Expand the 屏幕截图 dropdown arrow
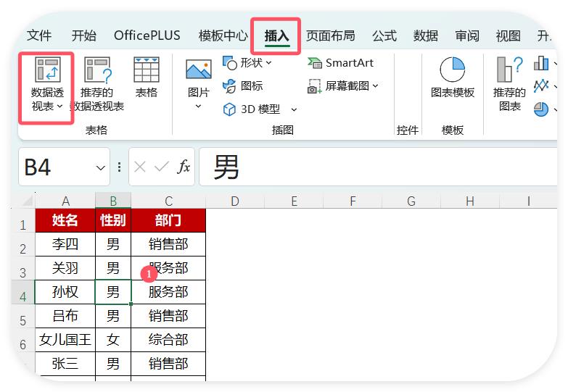 pyautogui.click(x=375, y=86)
